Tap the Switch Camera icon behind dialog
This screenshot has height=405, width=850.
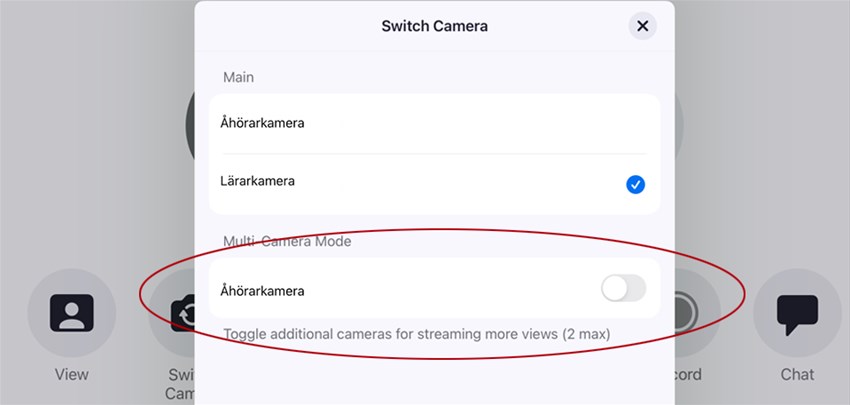[x=183, y=314]
